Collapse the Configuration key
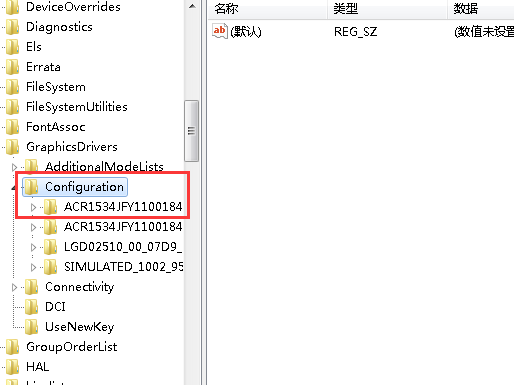Screen dimensions: 514x385 [14, 188]
